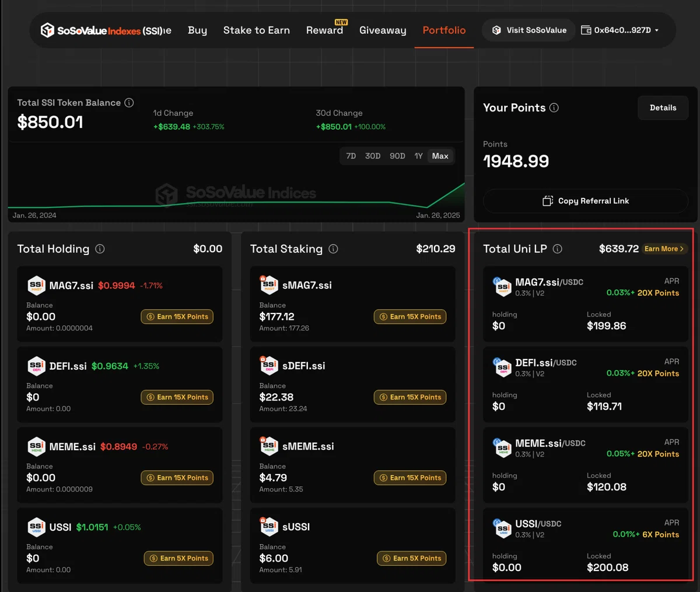The image size is (700, 592).
Task: Click the sMAG7.ssi staking token icon
Action: [269, 285]
